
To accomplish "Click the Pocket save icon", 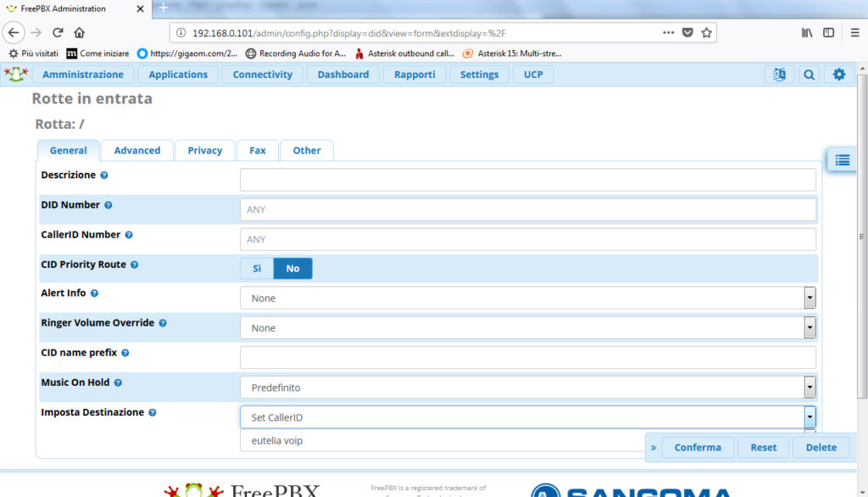I will tap(687, 33).
